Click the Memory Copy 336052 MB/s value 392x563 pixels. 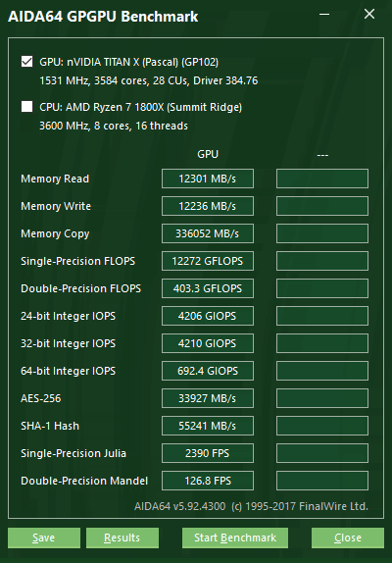(x=208, y=233)
